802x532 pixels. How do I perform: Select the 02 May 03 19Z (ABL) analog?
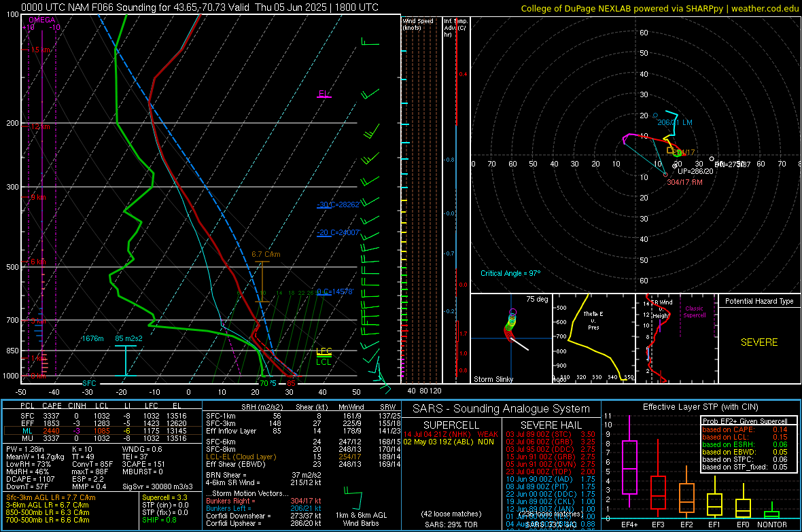449,442
